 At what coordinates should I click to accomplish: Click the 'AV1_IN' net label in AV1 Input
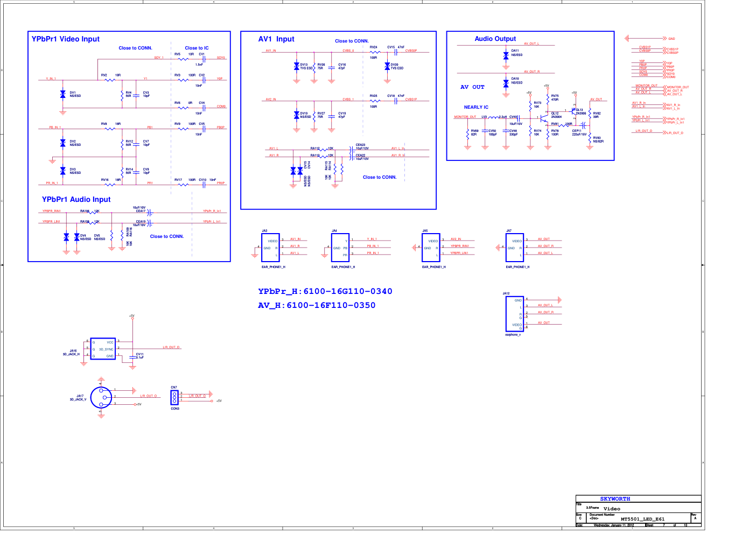[x=271, y=51]
